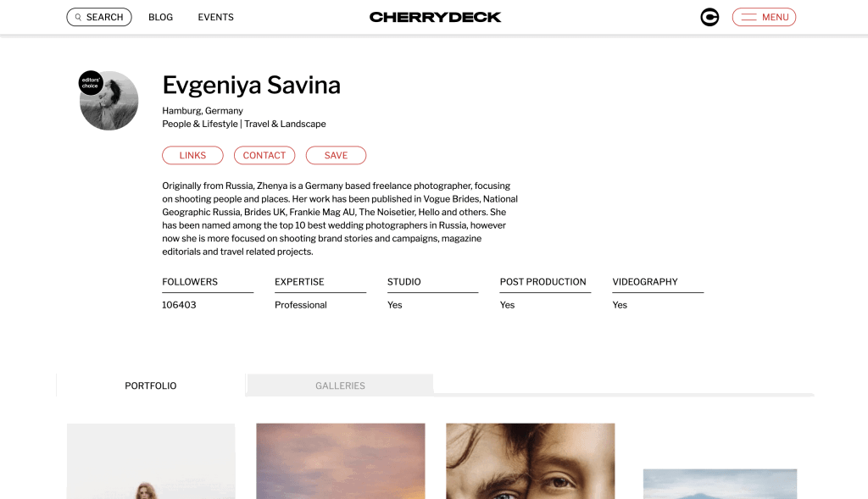The image size is (868, 499).
Task: Click the Followers count 106403
Action: click(179, 305)
